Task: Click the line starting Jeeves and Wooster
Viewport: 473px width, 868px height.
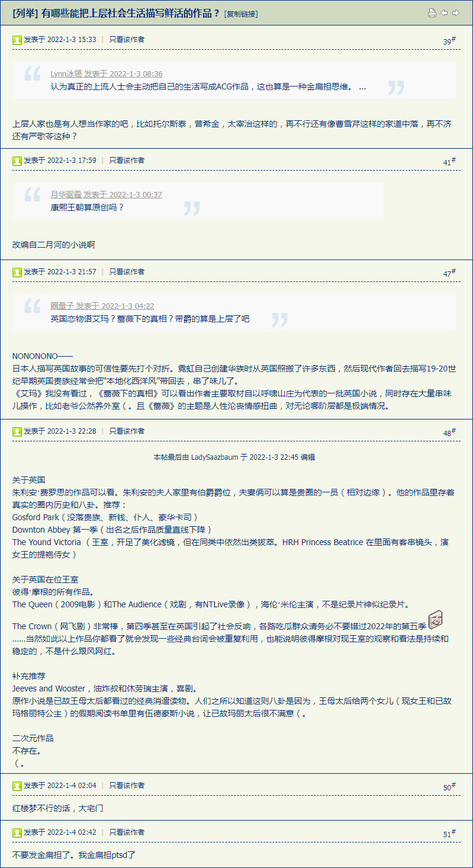Action: click(107, 688)
